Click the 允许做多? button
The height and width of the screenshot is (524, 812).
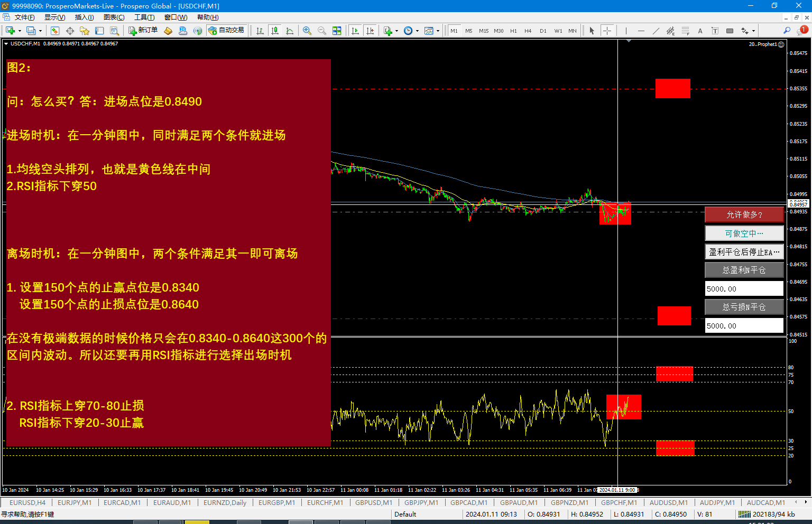744,214
